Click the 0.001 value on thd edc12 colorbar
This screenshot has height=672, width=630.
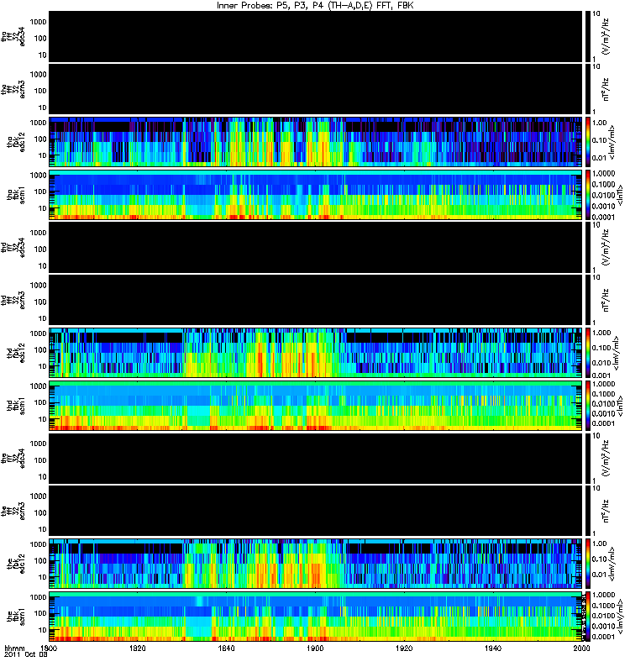(x=601, y=375)
